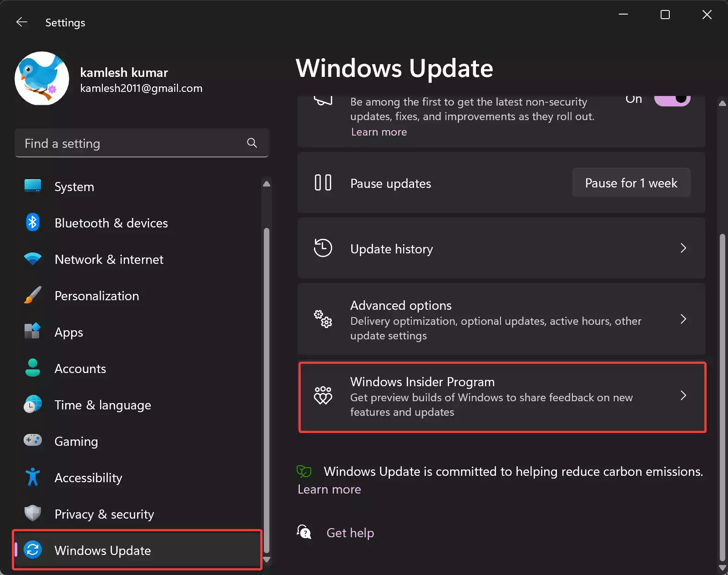This screenshot has width=728, height=575.
Task: Click Learn more under latest updates description
Action: (379, 132)
